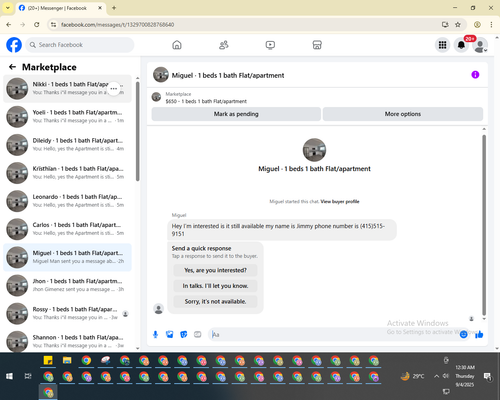Send a voice clip with microphone icon
500x400 pixels.
point(155,334)
